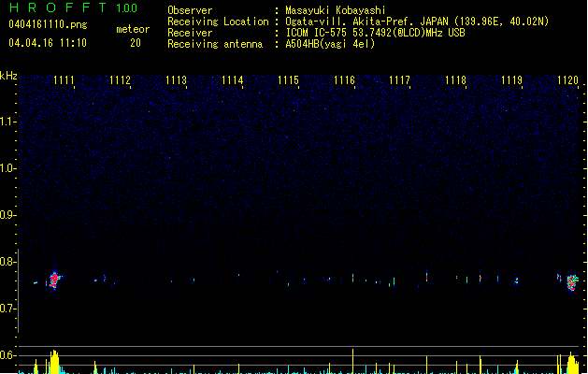Click the 1119 time marker

coord(511,80)
